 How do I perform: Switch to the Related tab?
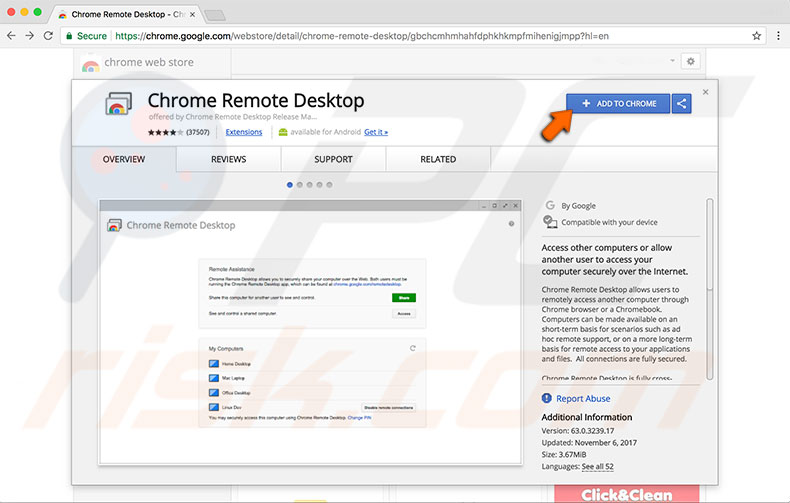[438, 159]
